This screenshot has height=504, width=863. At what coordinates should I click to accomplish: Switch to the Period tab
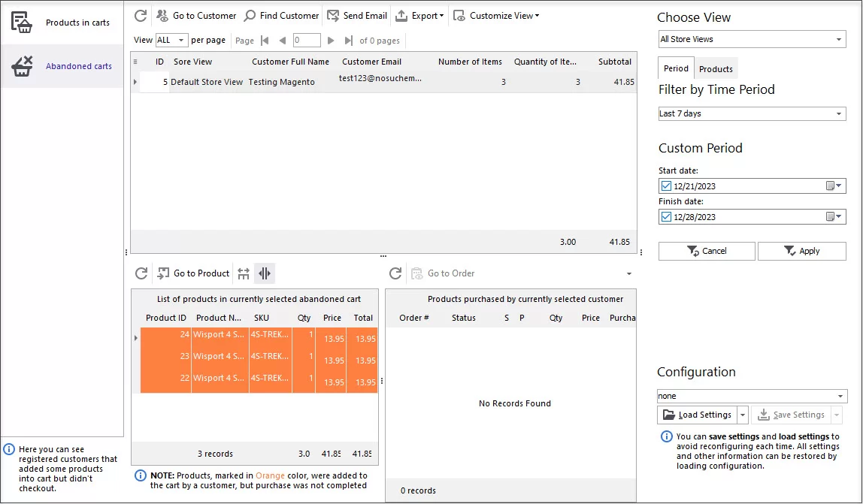(x=675, y=68)
